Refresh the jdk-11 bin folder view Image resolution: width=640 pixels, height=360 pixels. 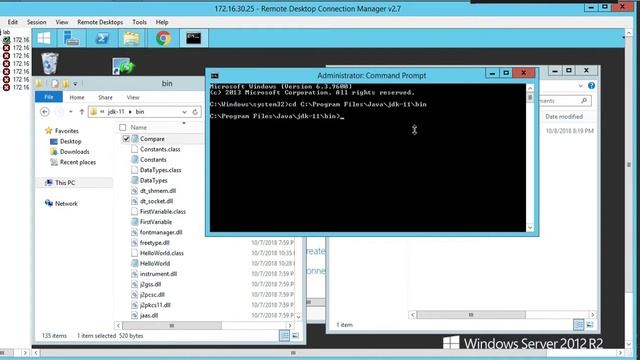pyautogui.click(x=195, y=112)
